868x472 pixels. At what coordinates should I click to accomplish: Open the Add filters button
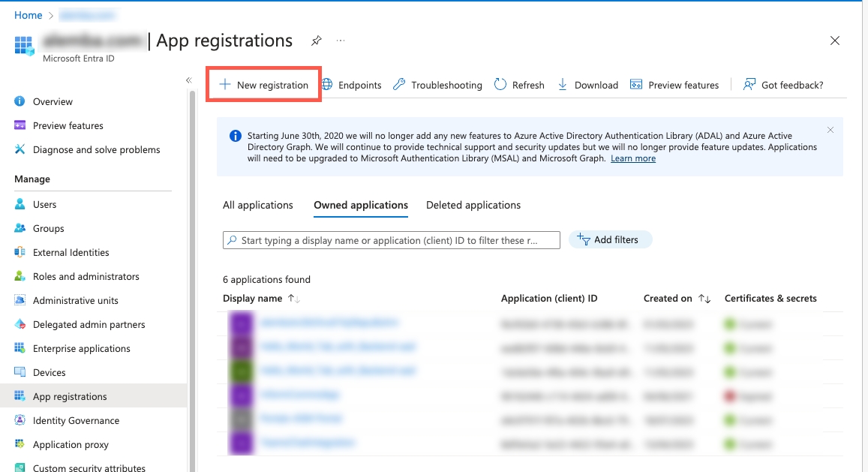point(610,240)
